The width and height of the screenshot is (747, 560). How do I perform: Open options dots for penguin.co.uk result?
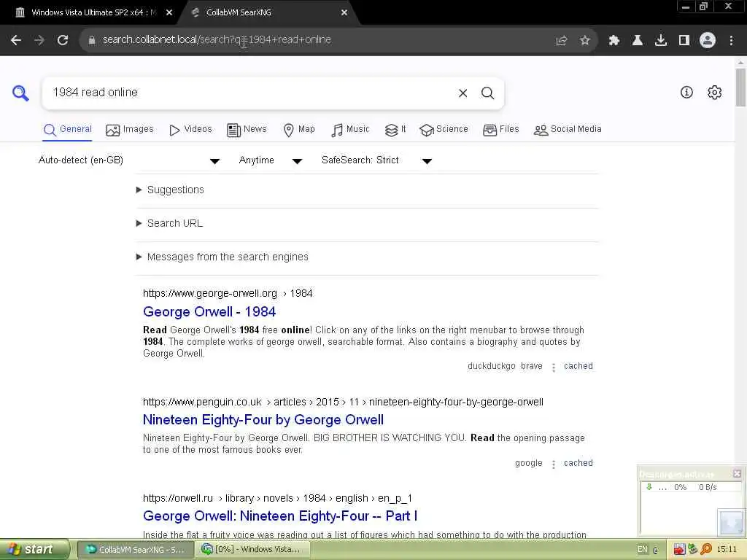[553, 464]
